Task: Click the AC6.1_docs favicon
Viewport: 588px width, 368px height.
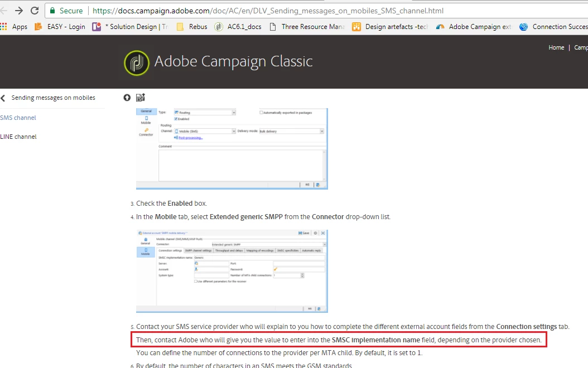Action: click(x=218, y=27)
